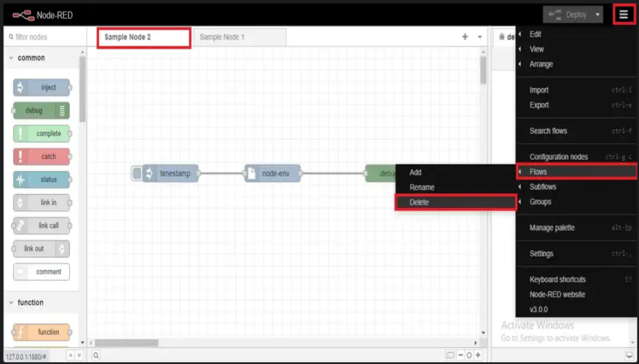
Task: Choose Export from the main menu
Action: click(x=576, y=105)
